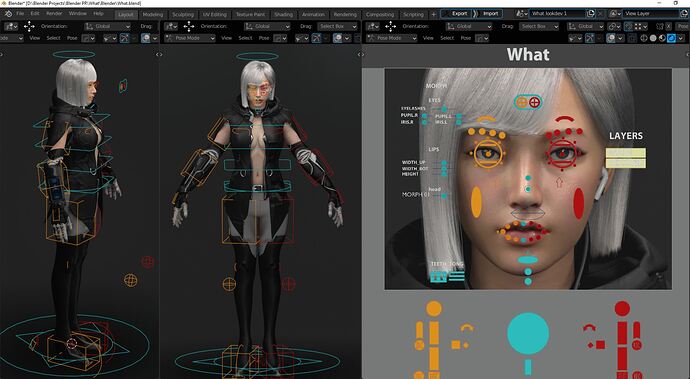
Task: Switch right viewport to solid shading
Action: (x=653, y=38)
